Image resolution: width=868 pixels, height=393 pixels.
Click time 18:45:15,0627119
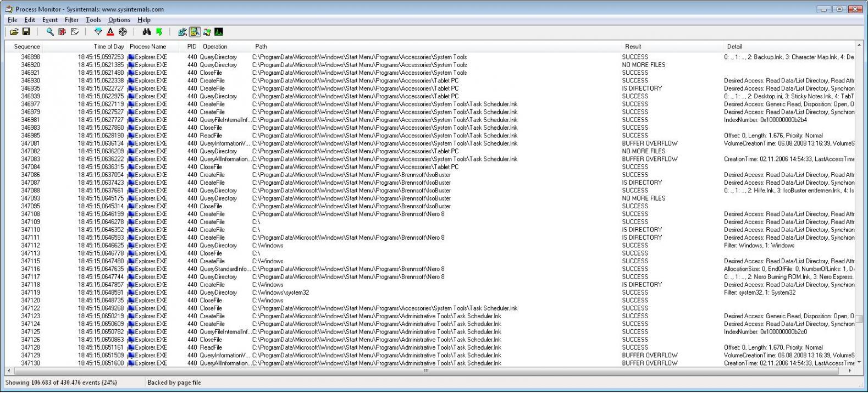coord(101,104)
